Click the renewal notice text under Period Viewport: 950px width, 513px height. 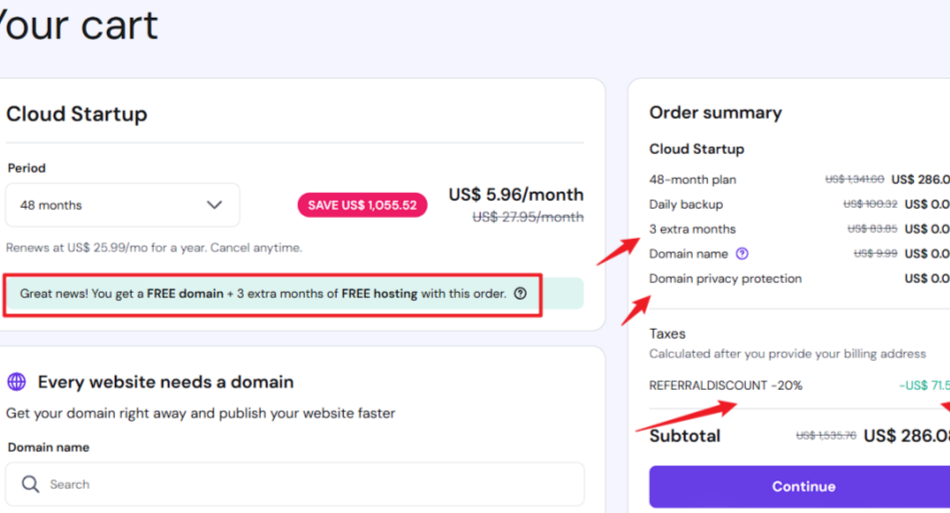(x=154, y=248)
